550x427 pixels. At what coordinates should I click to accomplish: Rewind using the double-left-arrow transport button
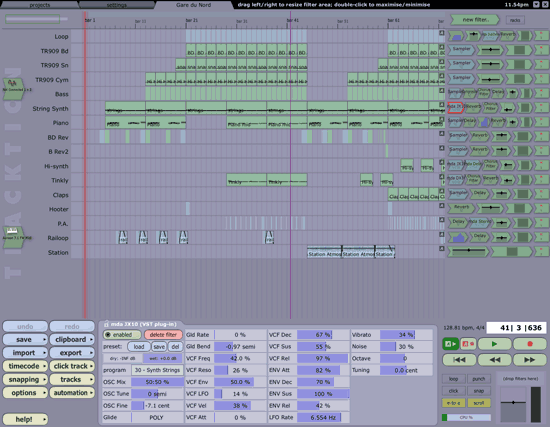494,360
